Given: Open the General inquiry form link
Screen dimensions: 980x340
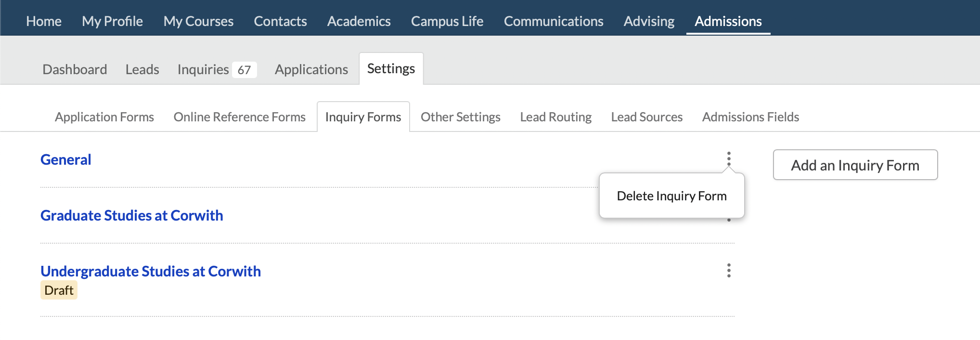Looking at the screenshot, I should pyautogui.click(x=66, y=160).
